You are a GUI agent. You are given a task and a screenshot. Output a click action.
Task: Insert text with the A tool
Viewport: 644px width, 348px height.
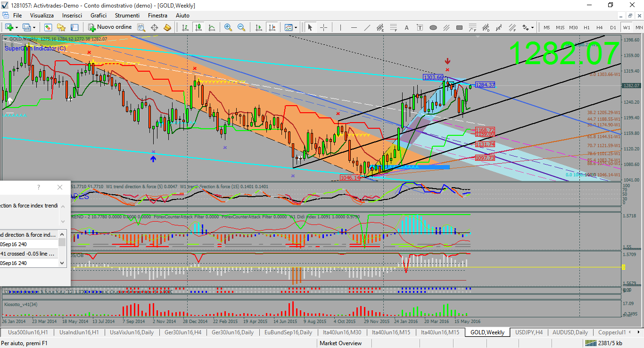click(406, 27)
